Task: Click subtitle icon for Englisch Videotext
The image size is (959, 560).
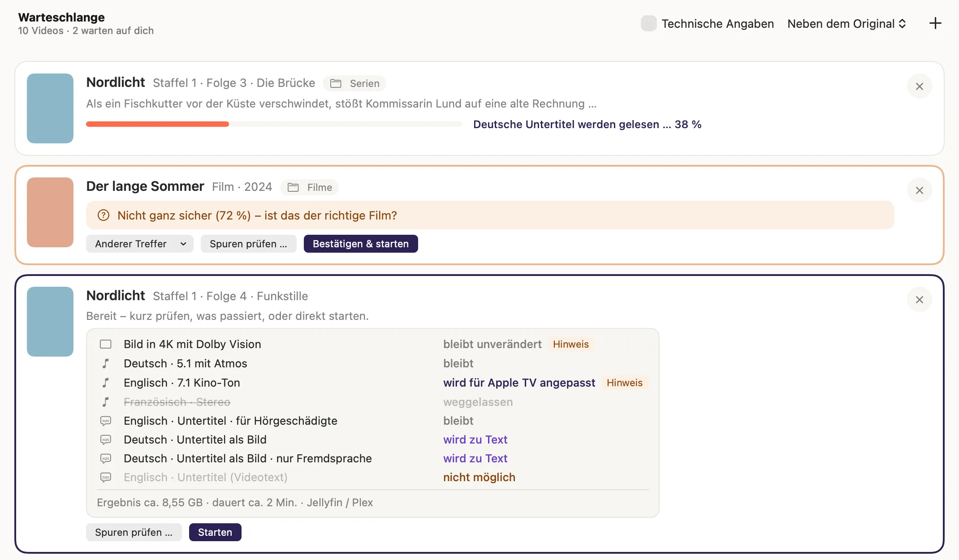Action: click(x=106, y=477)
